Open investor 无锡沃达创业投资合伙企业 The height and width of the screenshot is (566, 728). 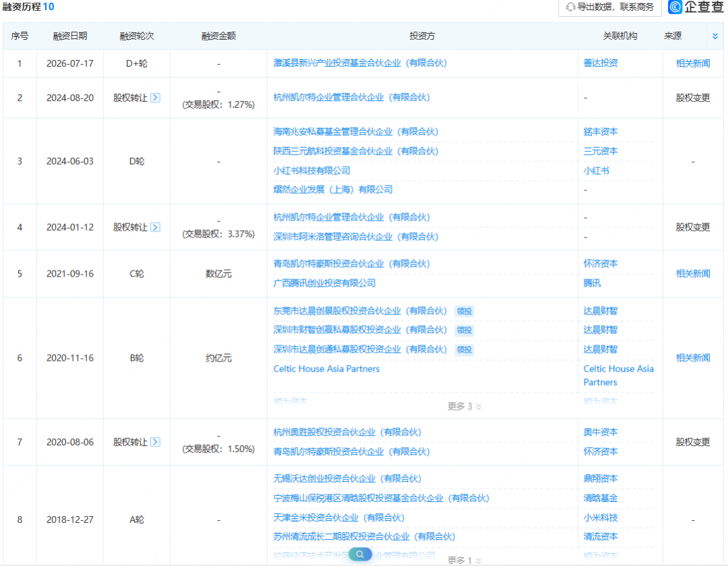coord(347,478)
